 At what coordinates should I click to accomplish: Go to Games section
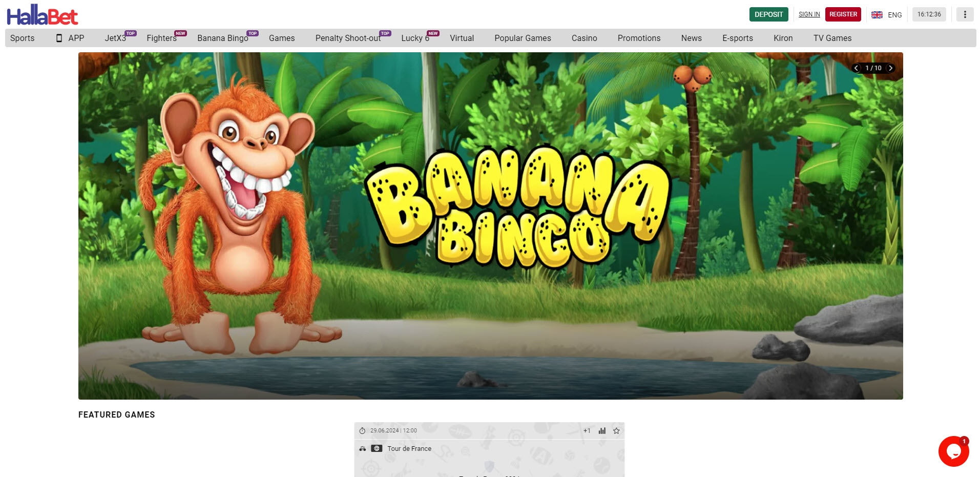pos(282,38)
